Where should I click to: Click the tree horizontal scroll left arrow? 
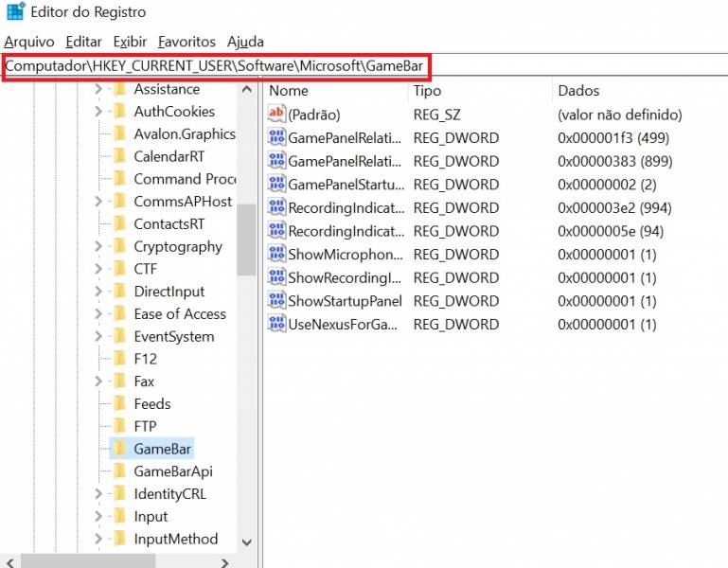coord(10,562)
